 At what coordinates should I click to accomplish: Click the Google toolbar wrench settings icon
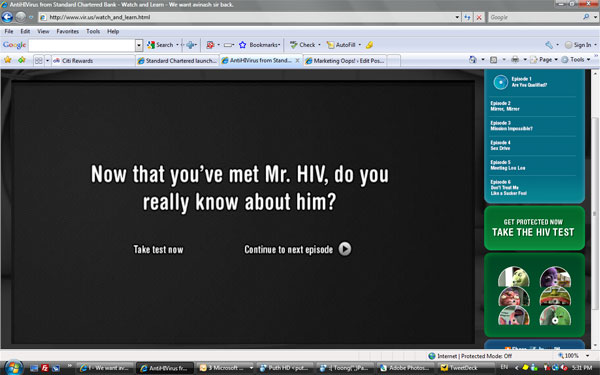pyautogui.click(x=549, y=45)
